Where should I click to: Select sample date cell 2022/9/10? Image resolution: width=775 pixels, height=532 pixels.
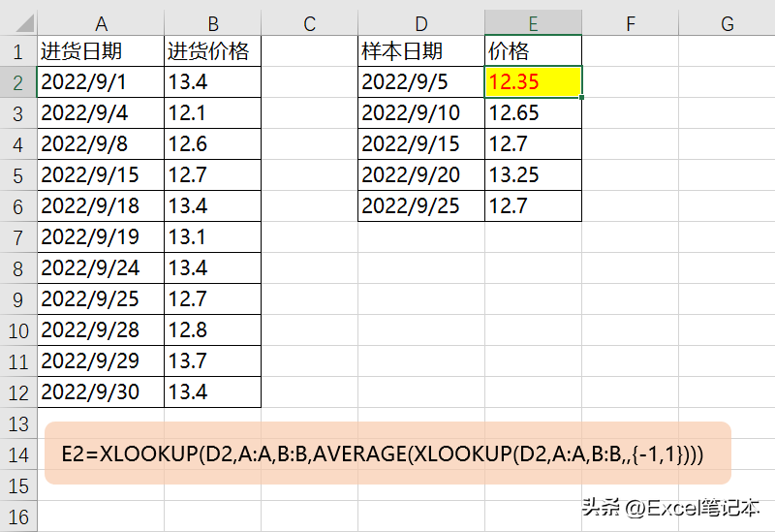[x=421, y=113]
